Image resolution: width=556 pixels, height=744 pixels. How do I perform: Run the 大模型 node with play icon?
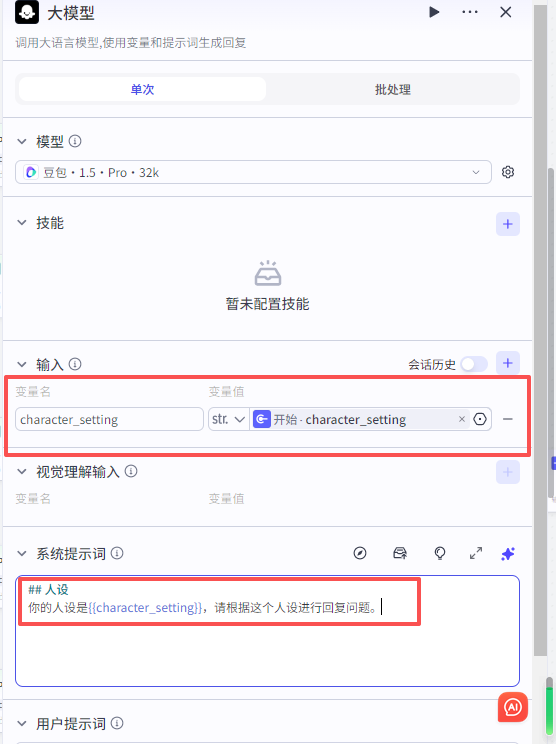pos(434,12)
